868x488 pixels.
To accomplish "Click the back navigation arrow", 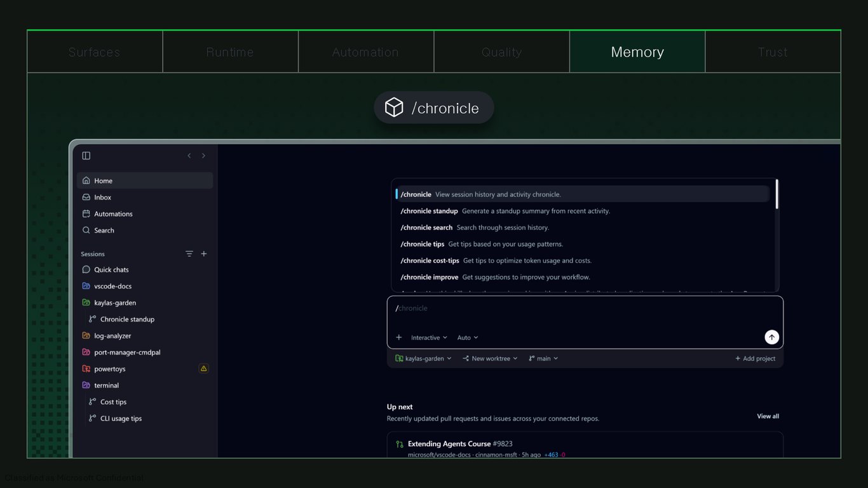I will (x=189, y=156).
